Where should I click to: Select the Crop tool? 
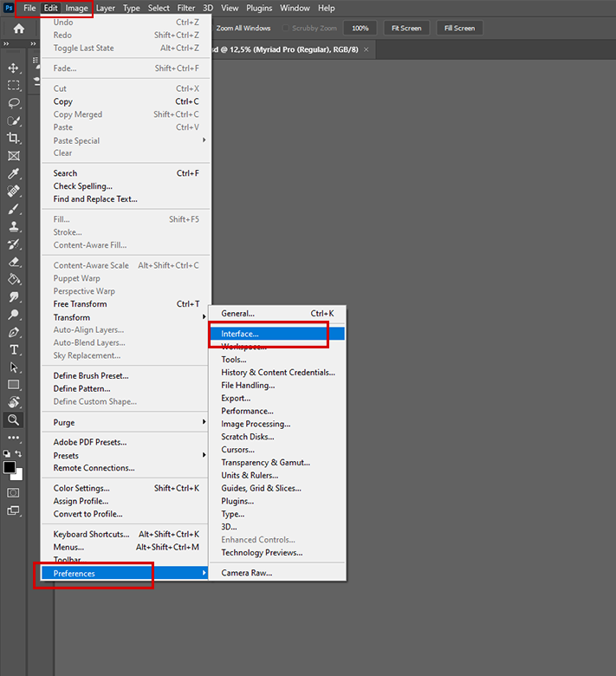coord(13,139)
